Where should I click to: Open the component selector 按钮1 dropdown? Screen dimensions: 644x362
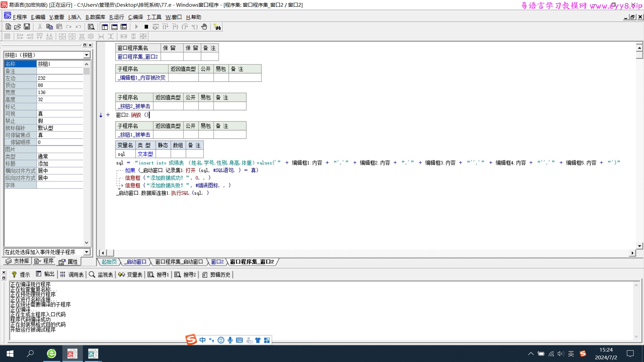pos(87,55)
